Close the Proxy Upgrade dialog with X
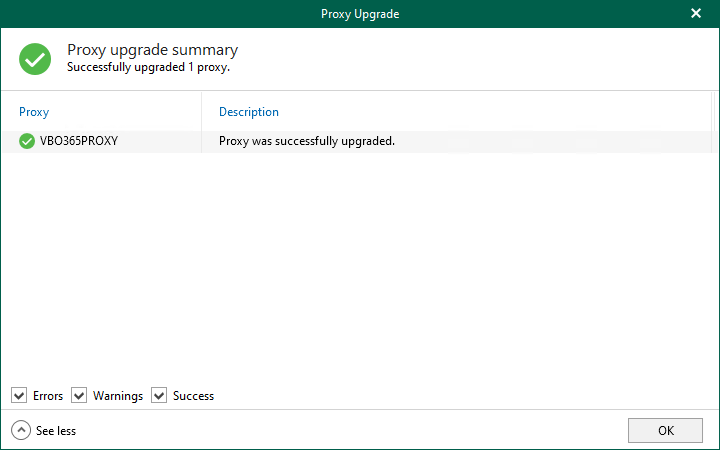This screenshot has height=450, width=720. coord(696,13)
